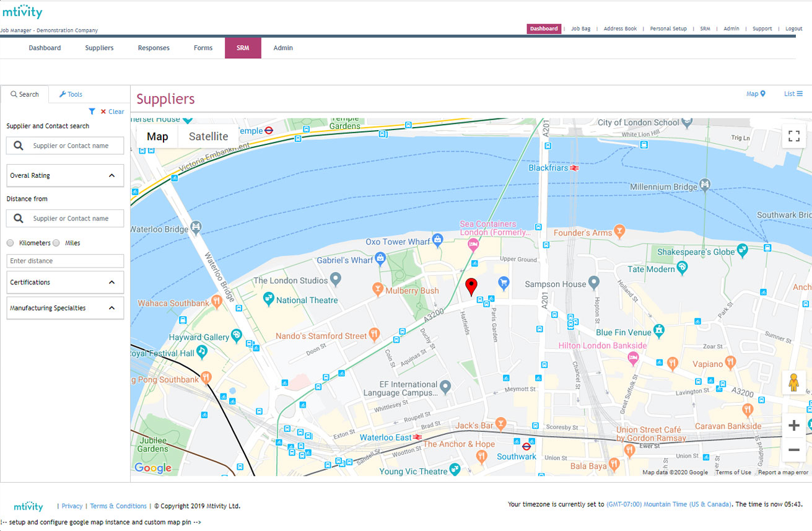Select the National Theatre marker icon
The image size is (812, 531).
(268, 299)
